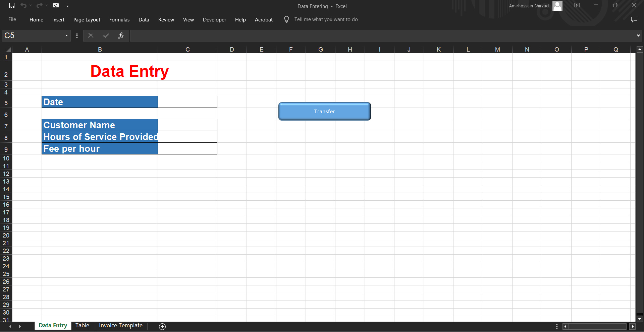644x332 pixels.
Task: Click the add new sheet plus icon
Action: coord(162,327)
